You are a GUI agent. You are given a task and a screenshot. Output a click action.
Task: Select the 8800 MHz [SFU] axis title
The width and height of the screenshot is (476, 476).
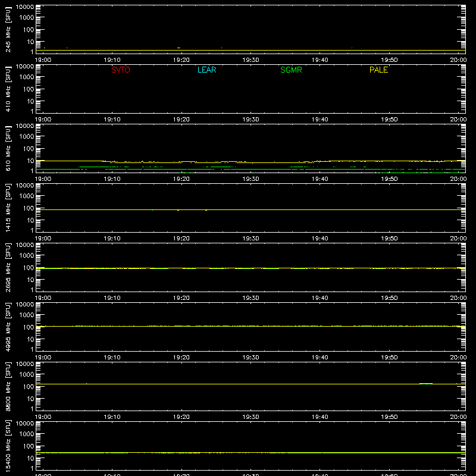click(x=8, y=387)
